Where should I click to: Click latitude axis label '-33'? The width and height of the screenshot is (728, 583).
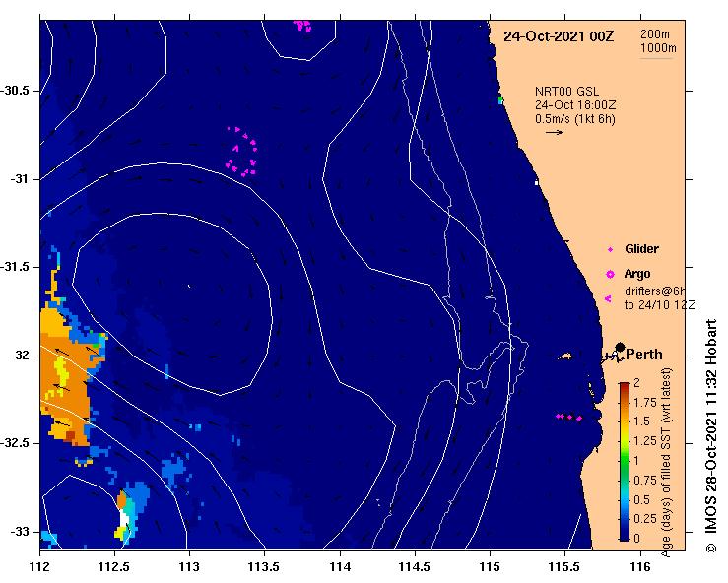point(21,532)
